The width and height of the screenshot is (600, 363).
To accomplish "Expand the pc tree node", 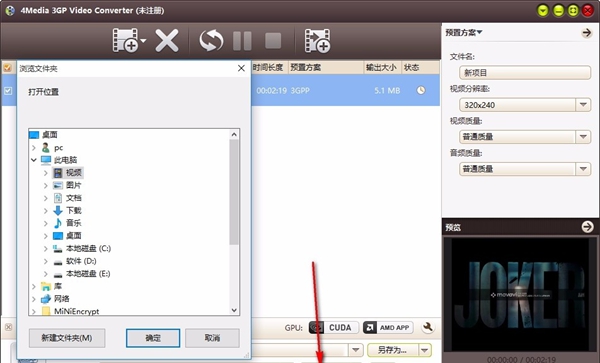I will click(34, 148).
